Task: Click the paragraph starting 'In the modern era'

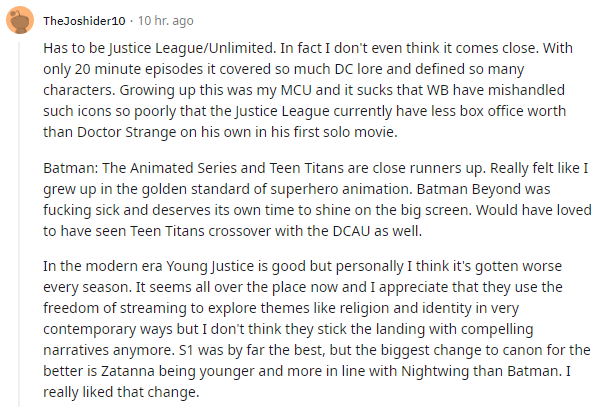Action: (x=317, y=329)
